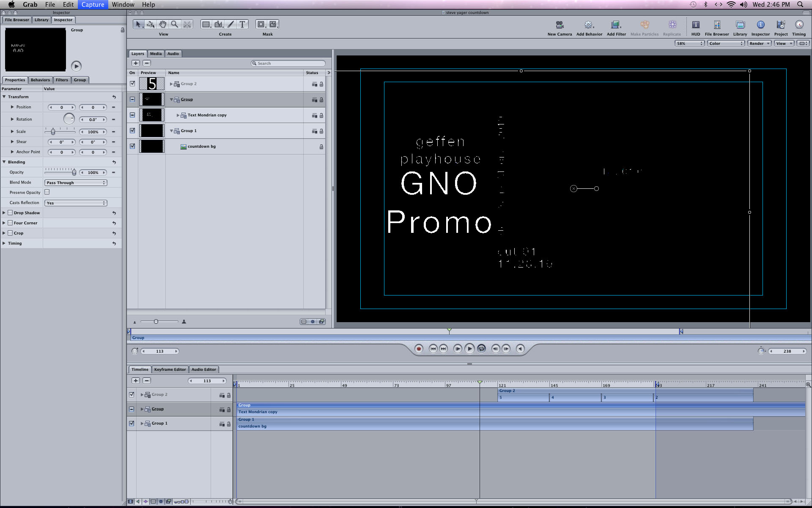Click the Add Filter icon

click(616, 25)
